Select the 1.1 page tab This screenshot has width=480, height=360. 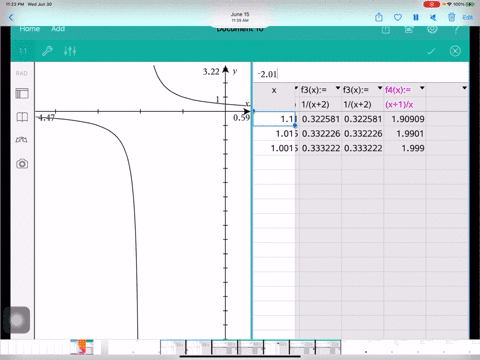(22, 51)
